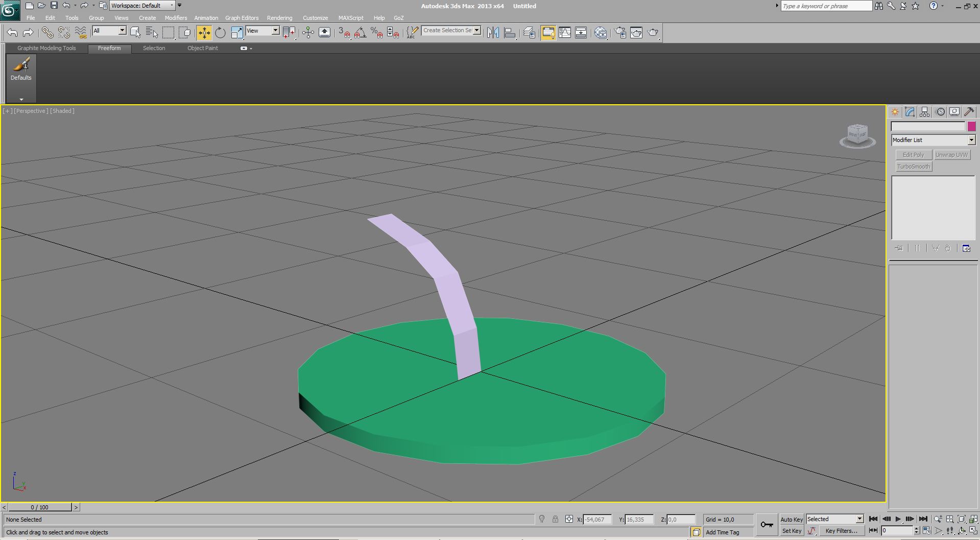Open the Rendering menu
This screenshot has width=980, height=540.
click(279, 18)
